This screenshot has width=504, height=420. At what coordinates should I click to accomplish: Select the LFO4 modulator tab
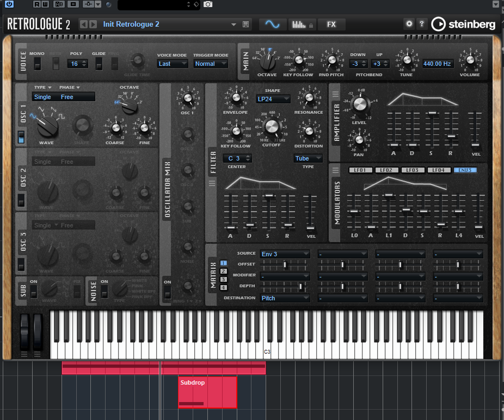(439, 170)
